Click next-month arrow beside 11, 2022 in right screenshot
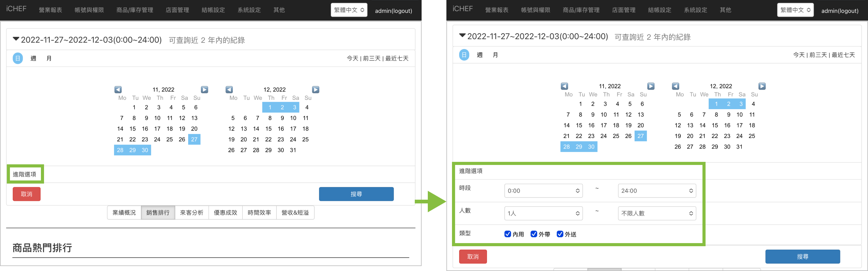The width and height of the screenshot is (868, 271). pos(651,86)
